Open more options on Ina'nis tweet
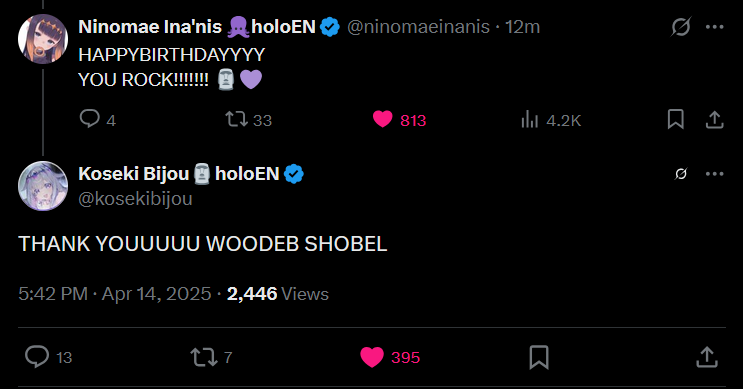The height and width of the screenshot is (389, 743). pos(715,27)
